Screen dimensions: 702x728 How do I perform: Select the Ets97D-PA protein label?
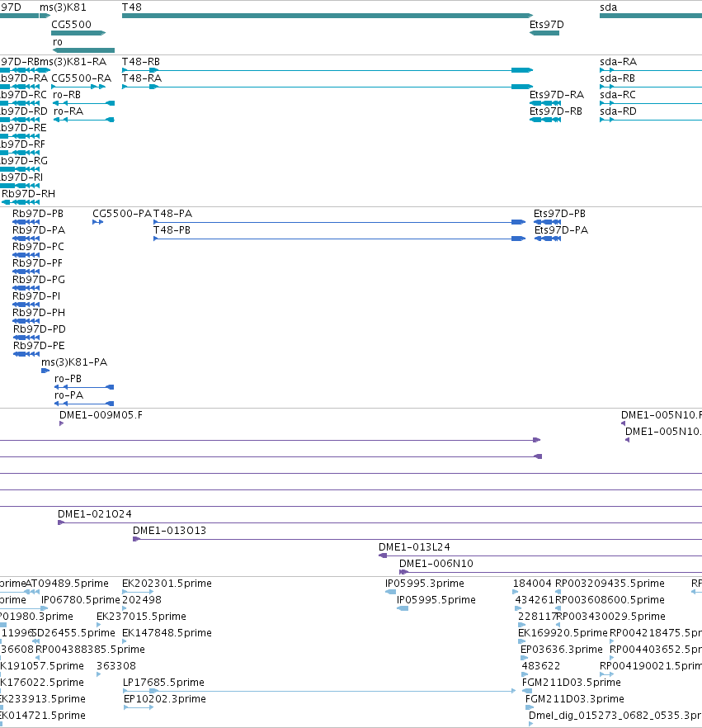pos(562,230)
